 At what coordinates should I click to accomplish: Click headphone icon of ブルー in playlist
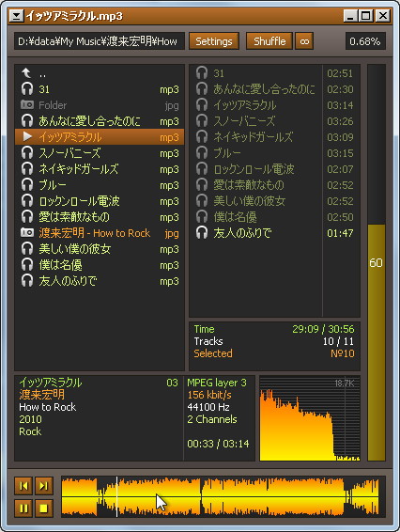point(202,153)
